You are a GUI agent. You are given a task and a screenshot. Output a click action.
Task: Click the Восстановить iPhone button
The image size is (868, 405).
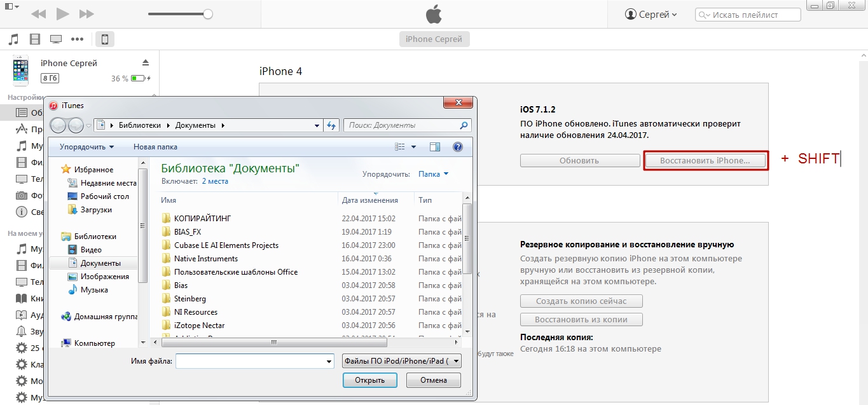click(705, 161)
